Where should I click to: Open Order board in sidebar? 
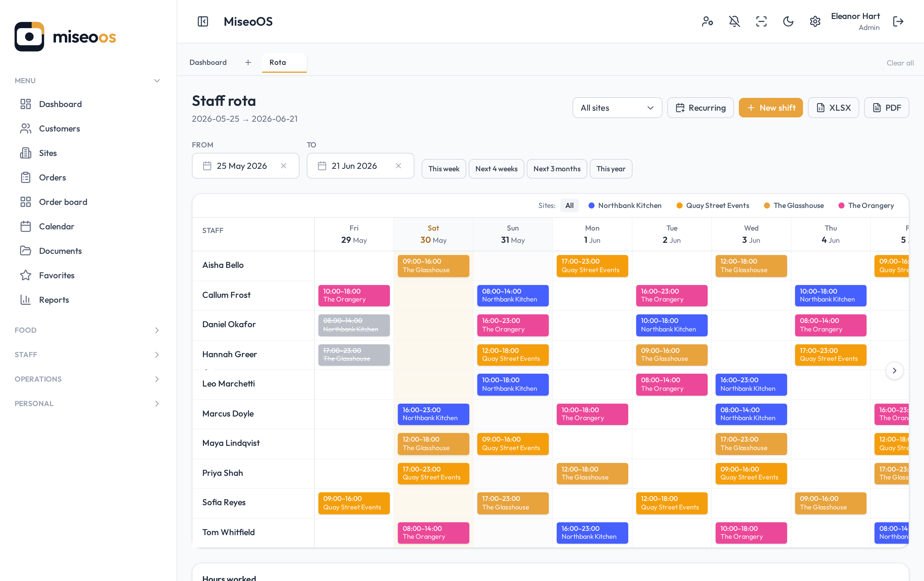click(x=88, y=202)
